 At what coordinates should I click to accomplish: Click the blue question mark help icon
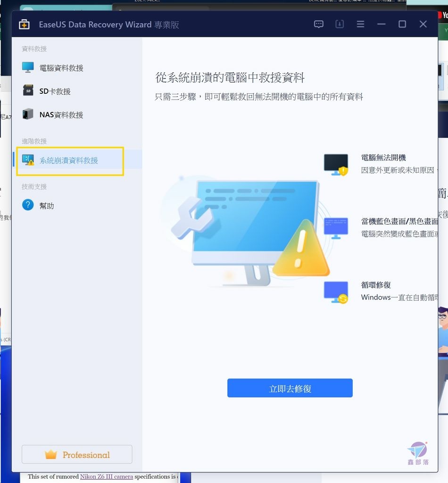(28, 205)
